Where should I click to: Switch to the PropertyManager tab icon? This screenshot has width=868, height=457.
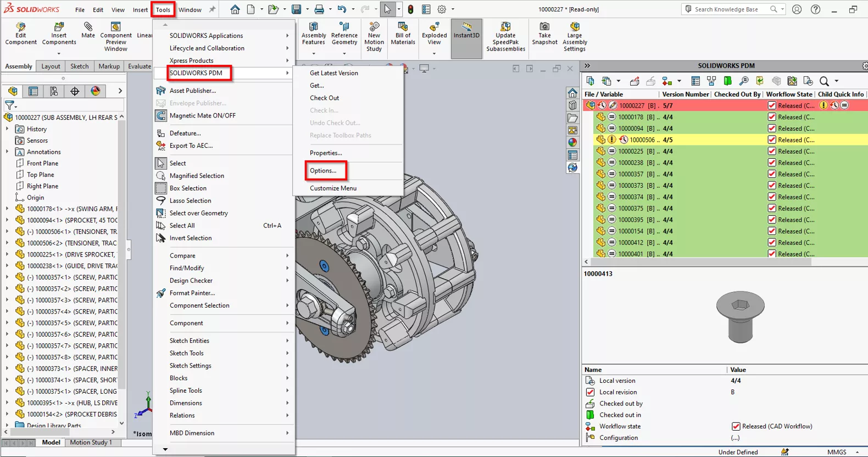[33, 91]
